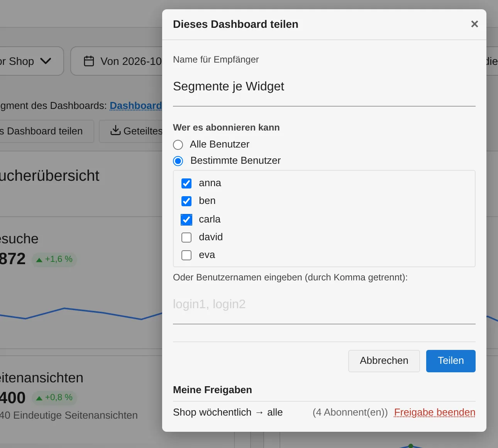Click the blue Teilen button
This screenshot has height=448, width=498.
tap(451, 361)
